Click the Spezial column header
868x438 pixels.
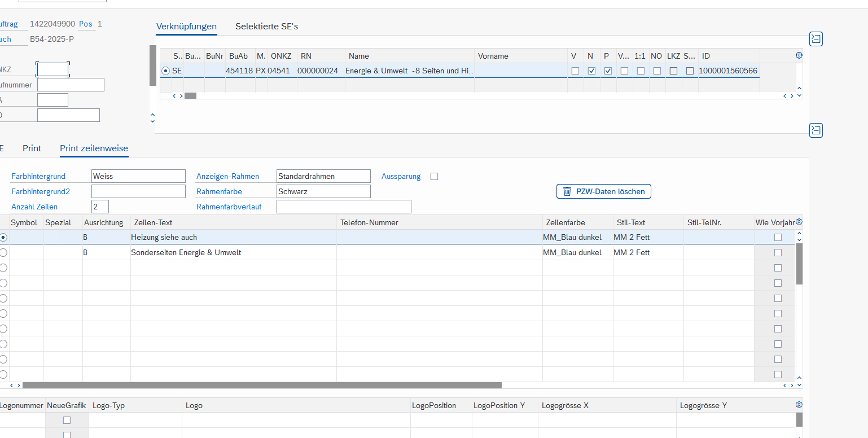click(63, 222)
